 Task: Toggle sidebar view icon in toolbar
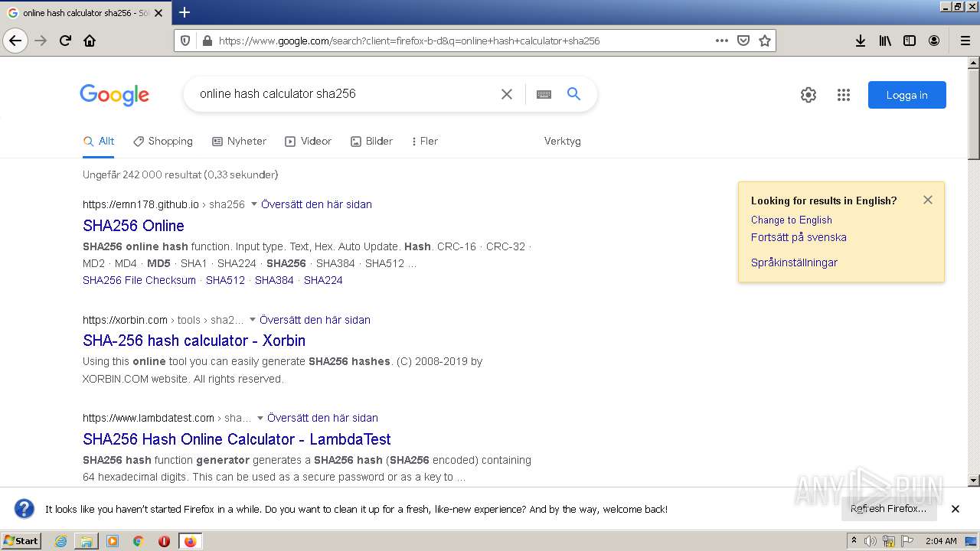[910, 41]
